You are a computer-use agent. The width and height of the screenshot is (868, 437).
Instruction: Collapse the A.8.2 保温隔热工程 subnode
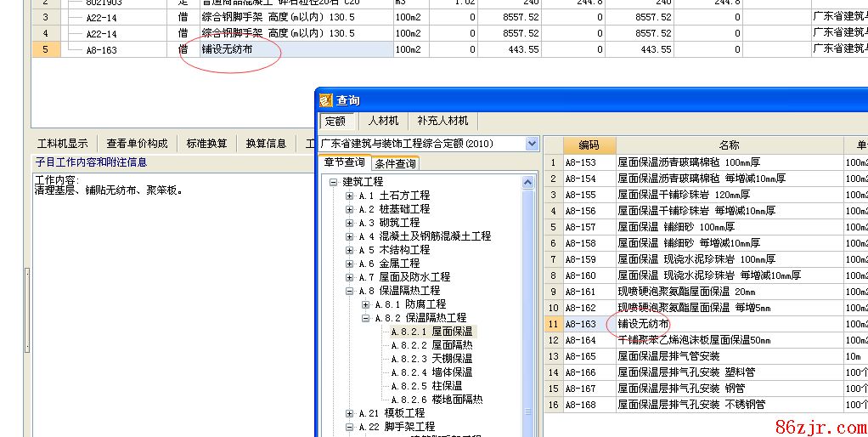[x=366, y=318]
